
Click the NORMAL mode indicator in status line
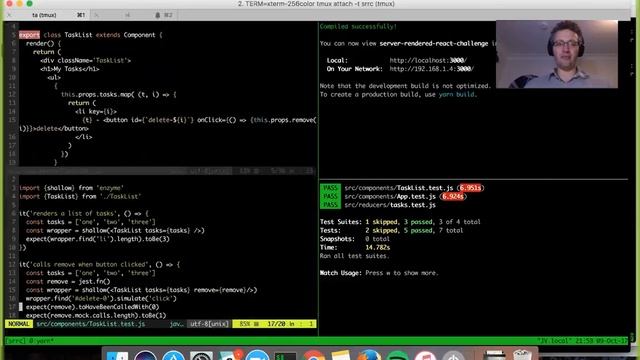19,324
